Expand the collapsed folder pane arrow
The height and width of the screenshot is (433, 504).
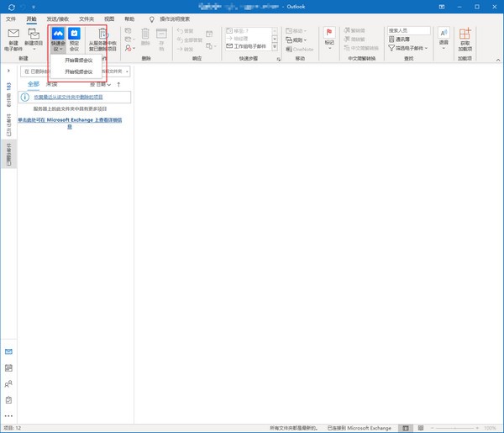click(8, 71)
